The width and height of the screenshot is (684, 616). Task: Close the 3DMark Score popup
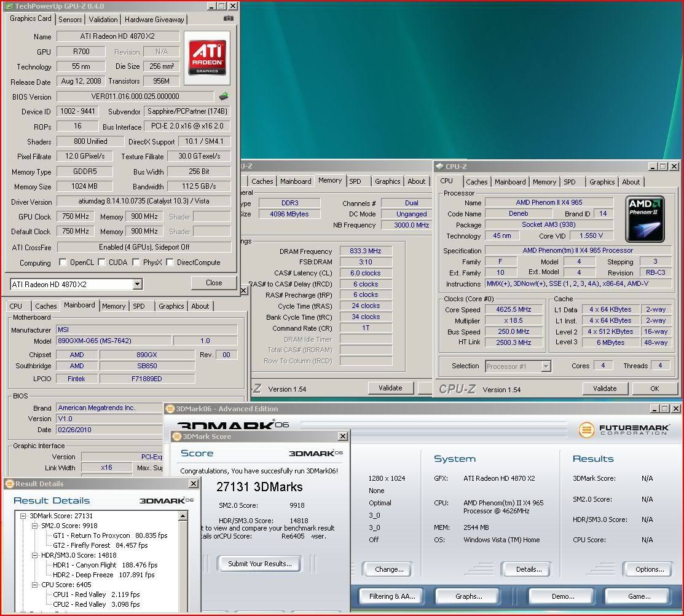click(x=342, y=436)
